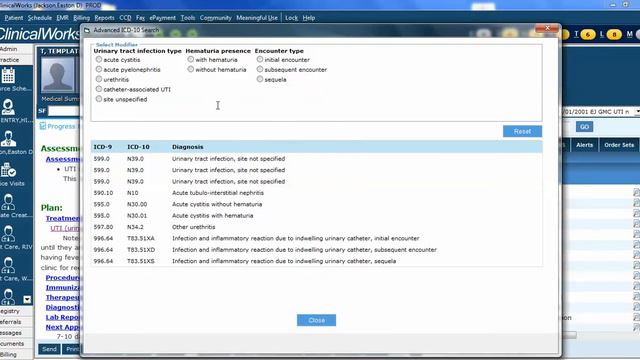Viewport: 640px width, 360px height.
Task: Open the Messages sidebar section
Action: click(16, 333)
